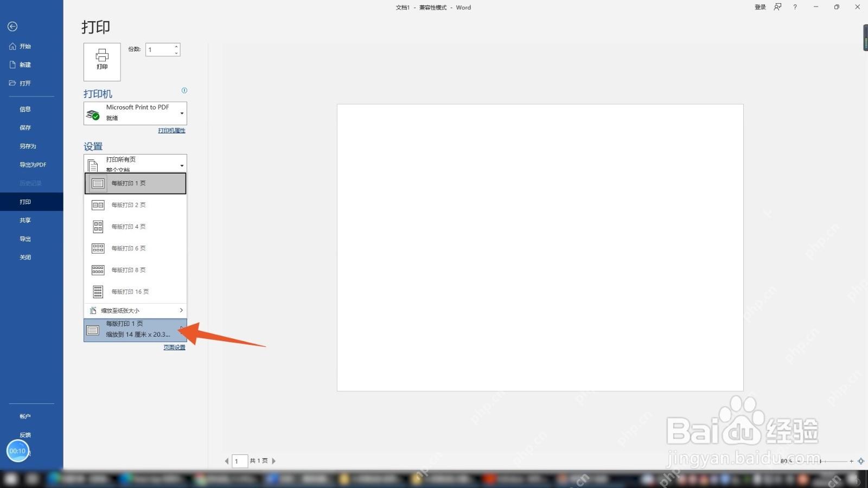Click the copies number input field
This screenshot has width=868, height=488.
pos(159,50)
